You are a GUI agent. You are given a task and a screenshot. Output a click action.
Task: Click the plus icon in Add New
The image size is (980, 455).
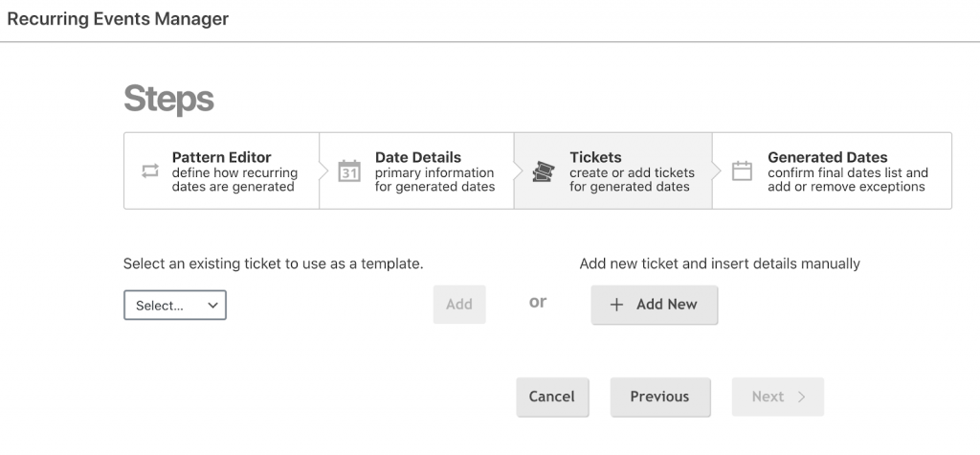pyautogui.click(x=617, y=305)
